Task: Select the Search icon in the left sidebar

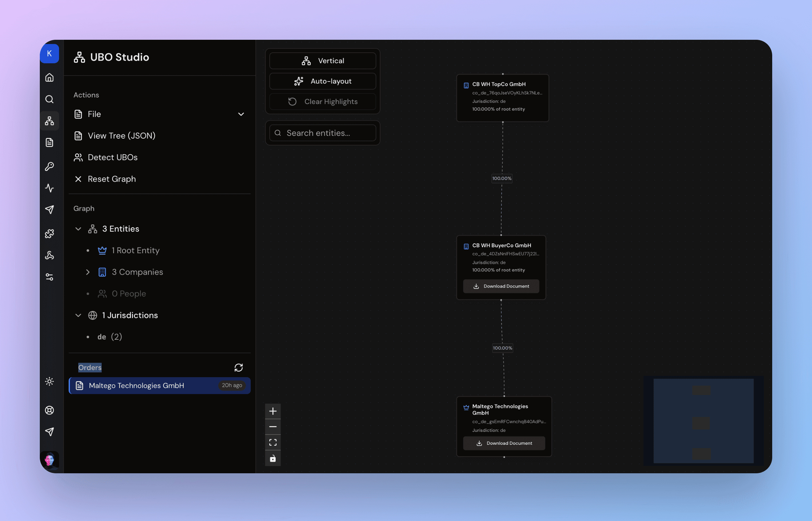Action: (49, 99)
